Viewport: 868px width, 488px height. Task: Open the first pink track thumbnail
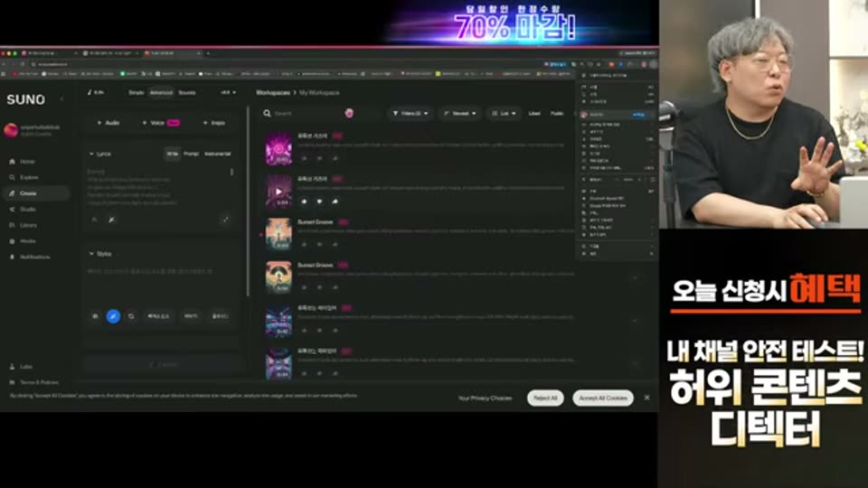(x=278, y=149)
